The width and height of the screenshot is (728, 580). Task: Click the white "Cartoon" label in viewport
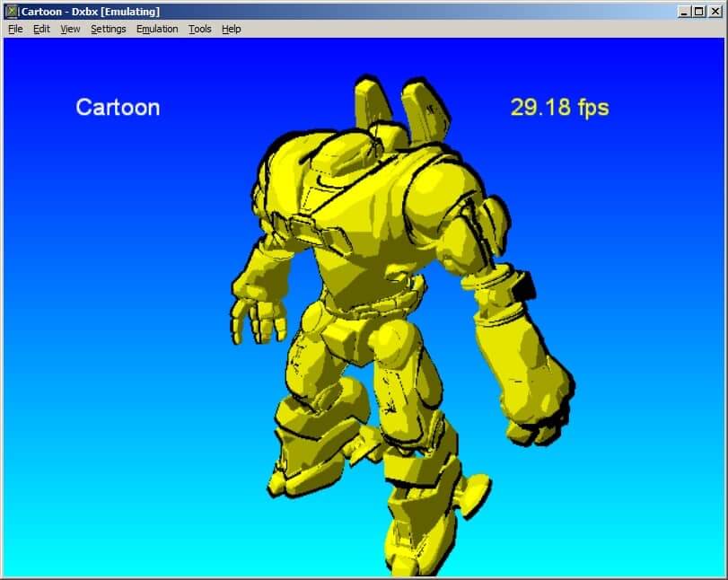click(118, 108)
